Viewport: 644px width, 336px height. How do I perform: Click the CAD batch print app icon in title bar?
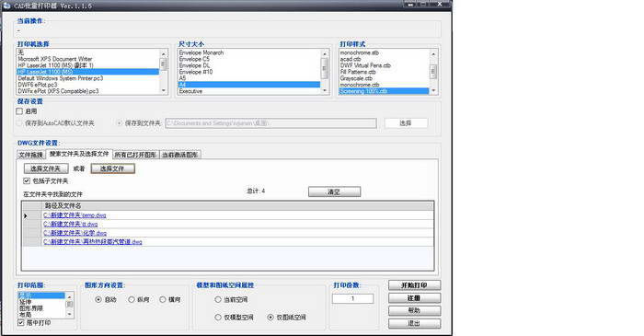[6, 6]
